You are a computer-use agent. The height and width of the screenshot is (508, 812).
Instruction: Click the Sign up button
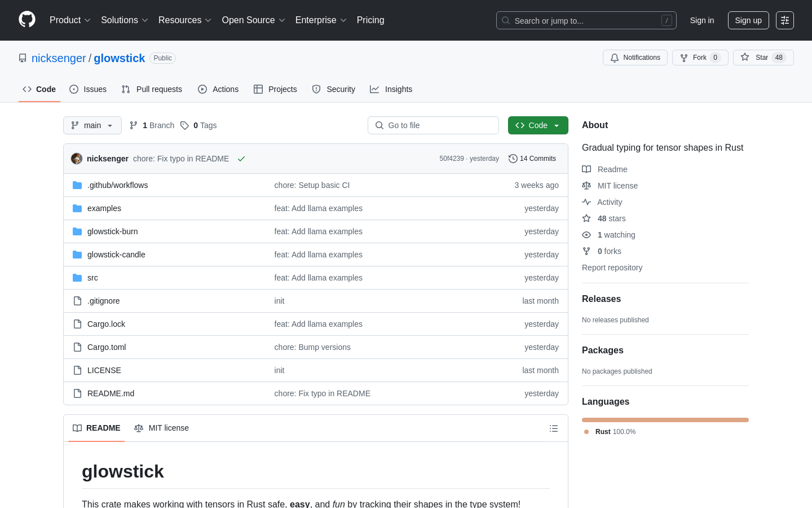point(748,20)
